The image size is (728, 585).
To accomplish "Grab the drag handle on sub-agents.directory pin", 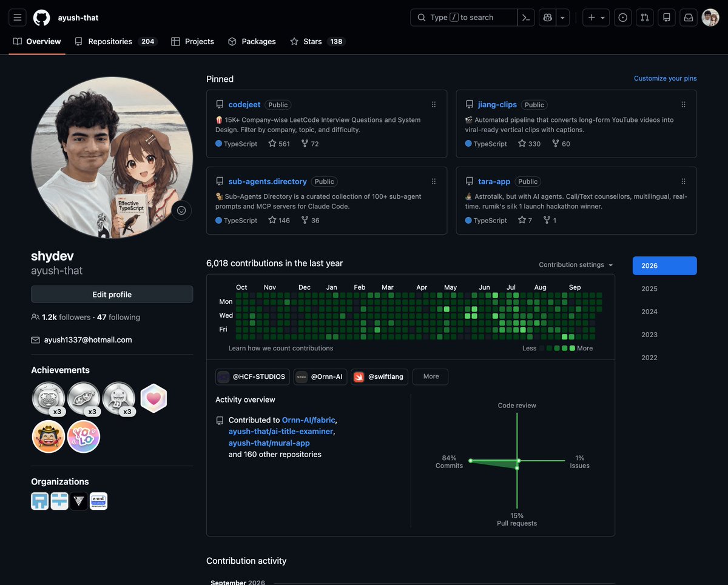I will (434, 181).
